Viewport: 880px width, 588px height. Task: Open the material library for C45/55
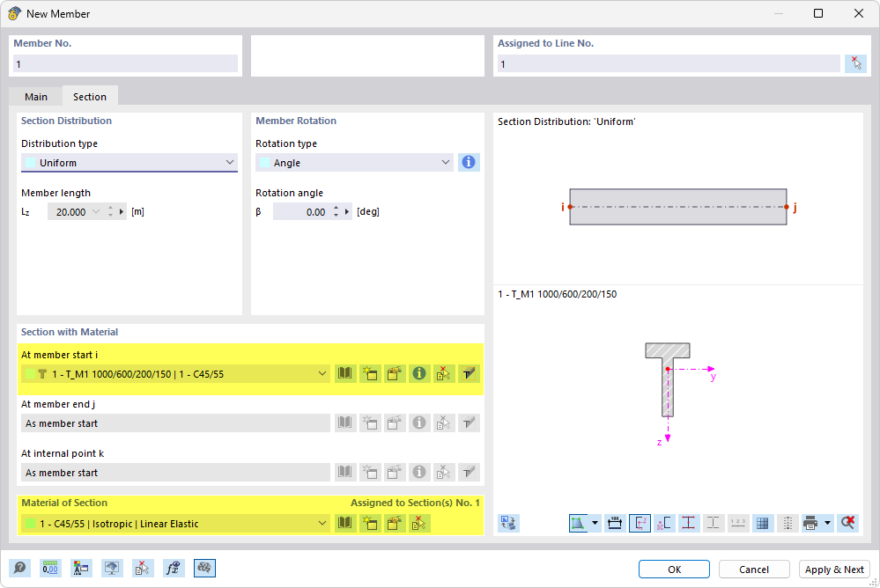pyautogui.click(x=344, y=523)
